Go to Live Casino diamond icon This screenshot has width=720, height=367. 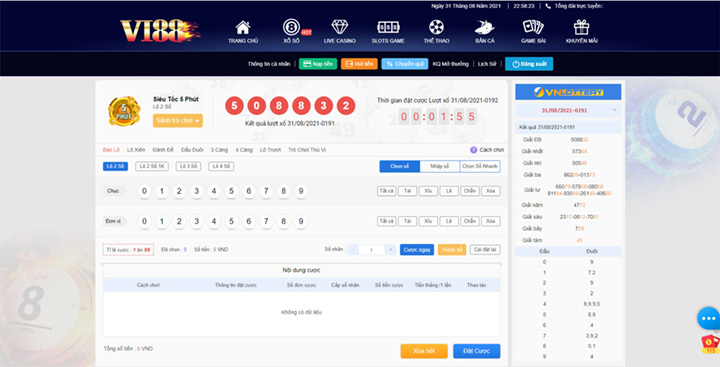(340, 27)
